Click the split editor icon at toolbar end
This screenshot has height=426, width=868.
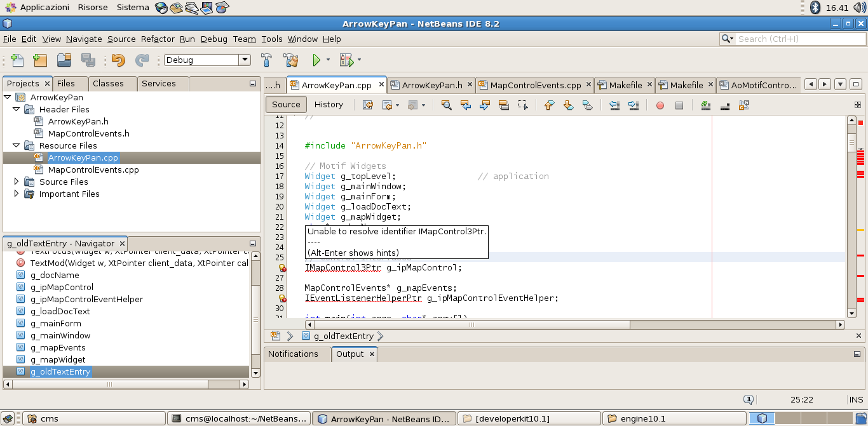(858, 105)
